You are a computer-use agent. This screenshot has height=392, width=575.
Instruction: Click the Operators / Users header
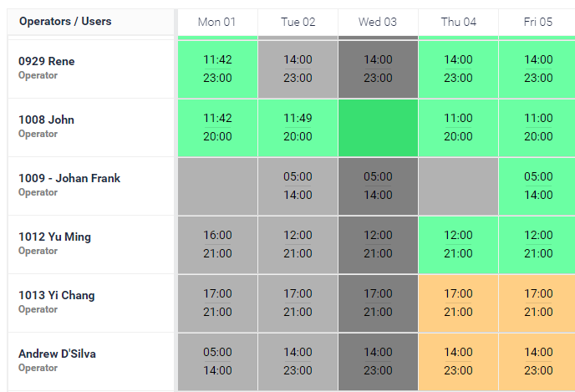pyautogui.click(x=65, y=21)
